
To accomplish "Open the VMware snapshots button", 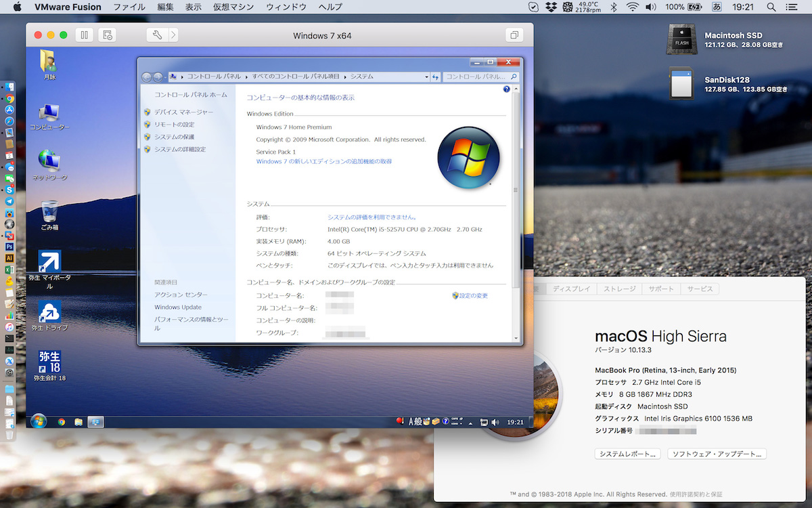I will (107, 35).
